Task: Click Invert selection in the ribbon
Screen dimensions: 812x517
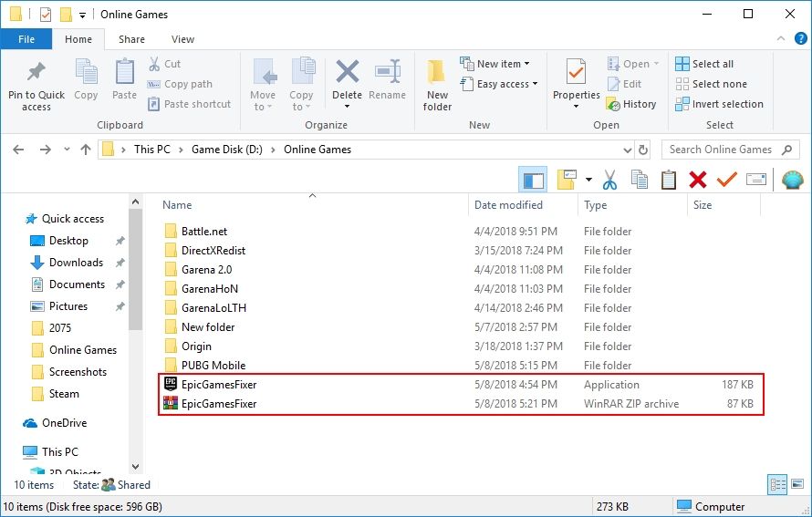Action: (x=719, y=104)
